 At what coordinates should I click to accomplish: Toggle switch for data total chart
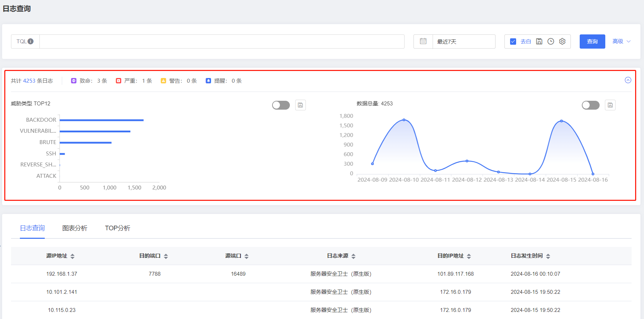[591, 105]
